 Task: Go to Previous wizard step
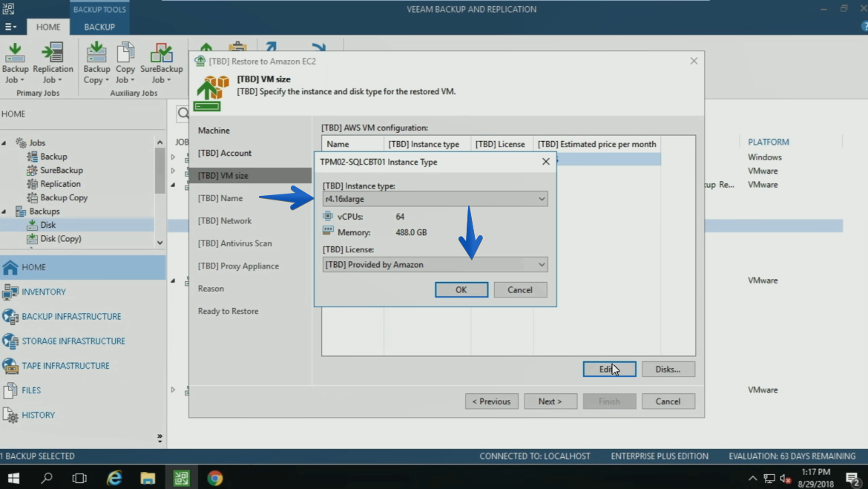coord(492,401)
